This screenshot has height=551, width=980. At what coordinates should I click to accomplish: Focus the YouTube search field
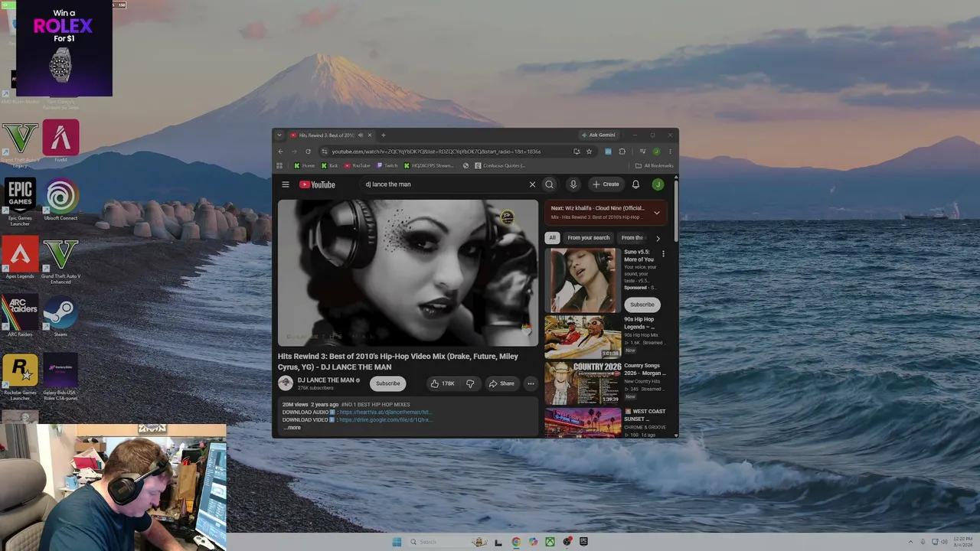point(444,184)
